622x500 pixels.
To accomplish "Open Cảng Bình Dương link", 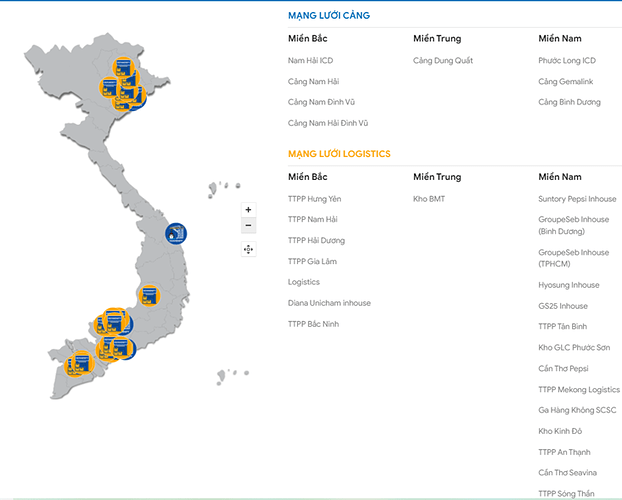I will [569, 102].
